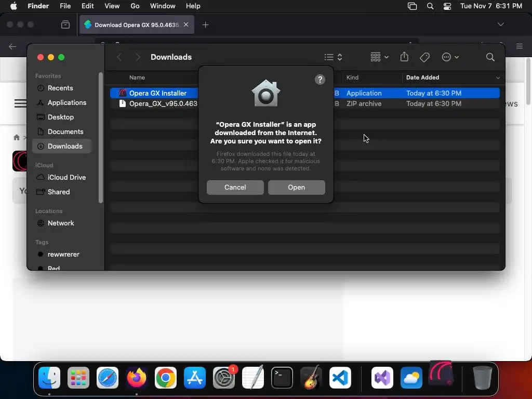
Task: Open Weather app from the Dock
Action: click(x=411, y=378)
